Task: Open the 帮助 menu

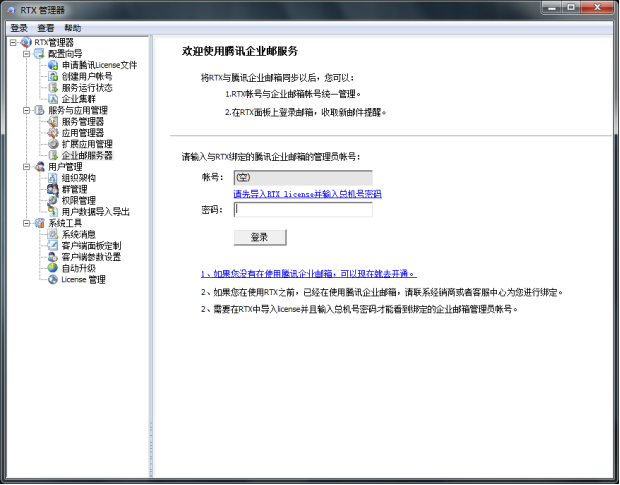Action: tap(73, 28)
